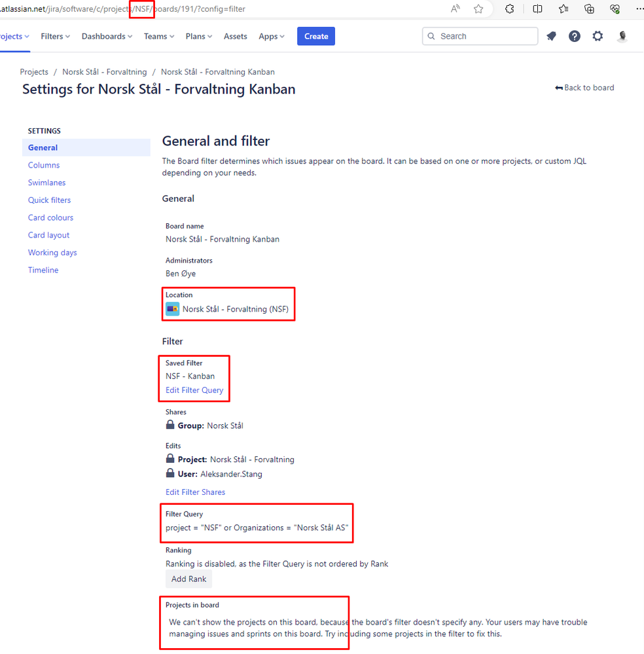Toggle the browser split screen icon
The height and width of the screenshot is (654, 644).
tap(537, 9)
